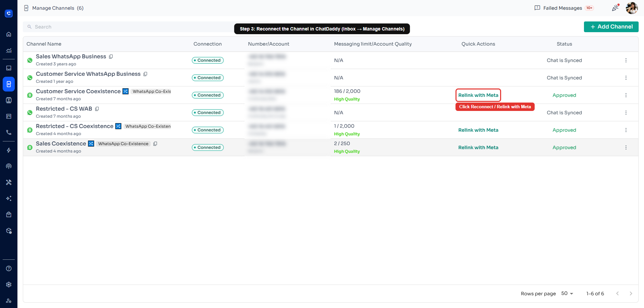
Task: Copy ID of Sales Coexistence channel
Action: click(x=155, y=144)
